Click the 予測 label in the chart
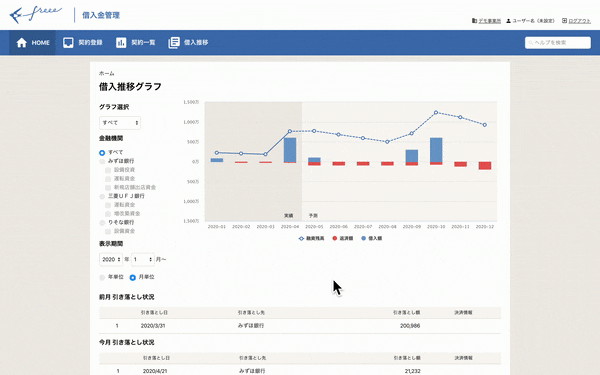Viewport: 600px width, 375px height. click(313, 216)
